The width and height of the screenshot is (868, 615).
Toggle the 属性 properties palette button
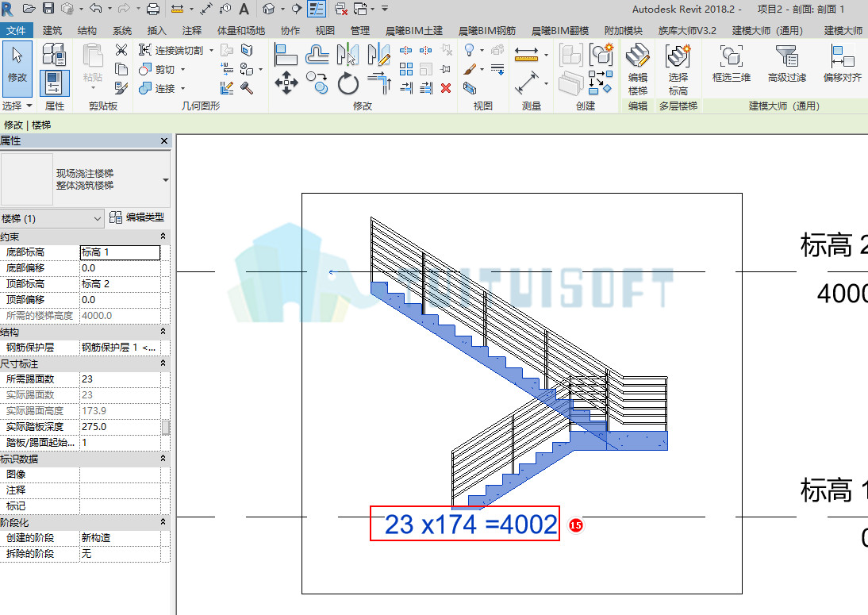click(x=54, y=82)
